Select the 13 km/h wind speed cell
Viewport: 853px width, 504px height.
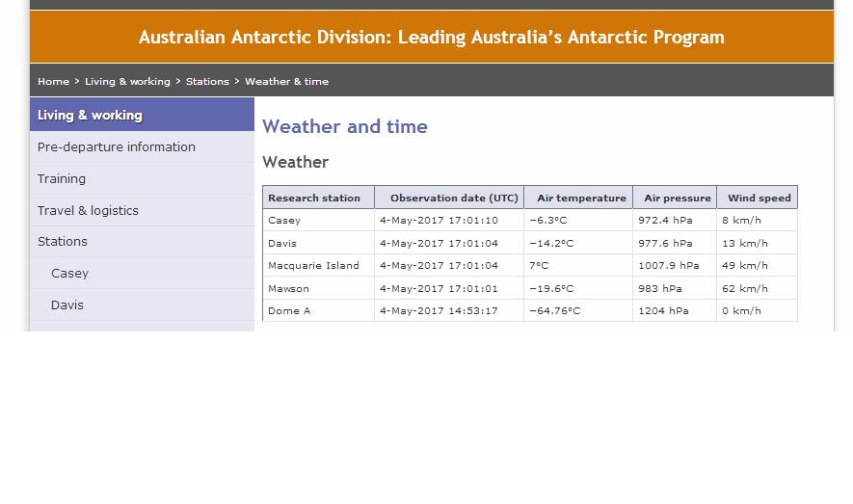point(758,243)
